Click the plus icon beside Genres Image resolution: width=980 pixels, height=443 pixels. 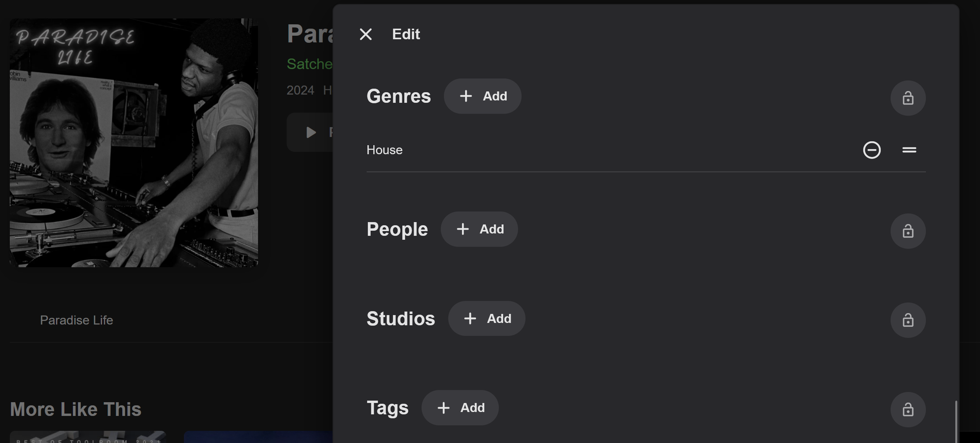(x=465, y=96)
